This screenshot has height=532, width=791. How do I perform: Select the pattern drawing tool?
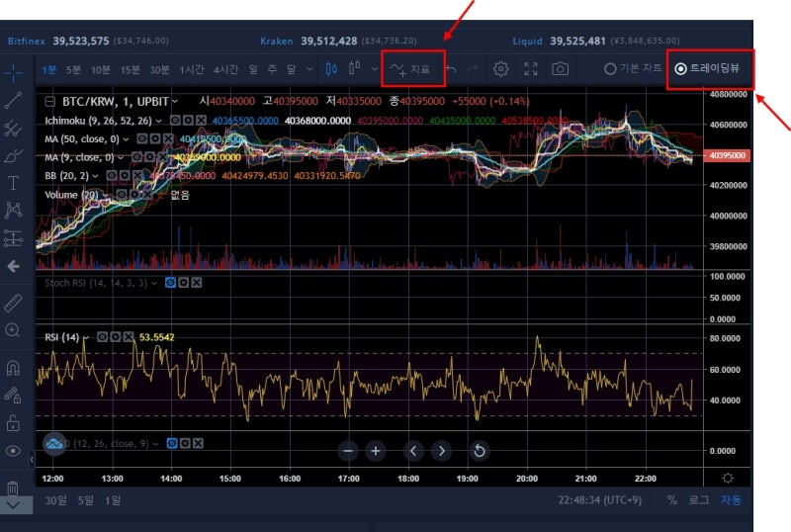click(13, 210)
